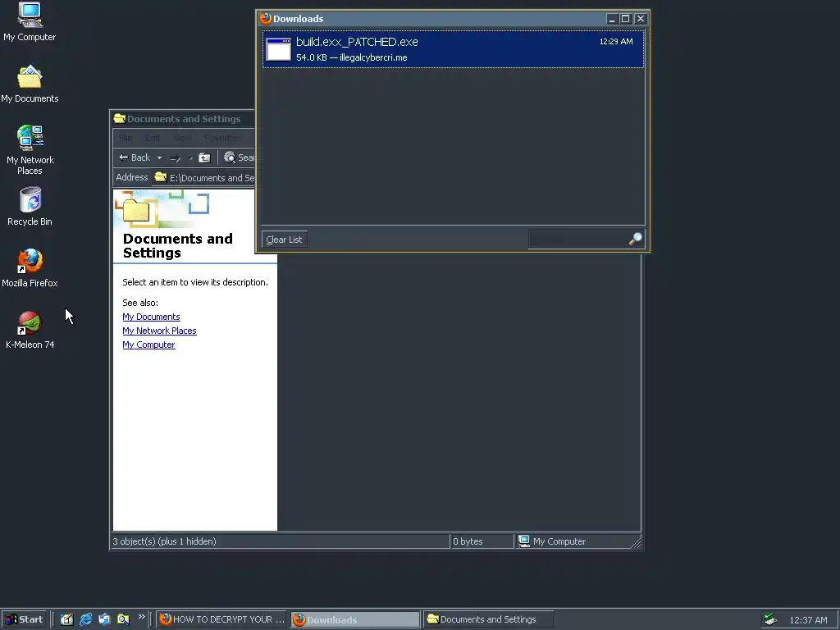Click the Forward arrow in Explorer toolbar

(x=176, y=157)
